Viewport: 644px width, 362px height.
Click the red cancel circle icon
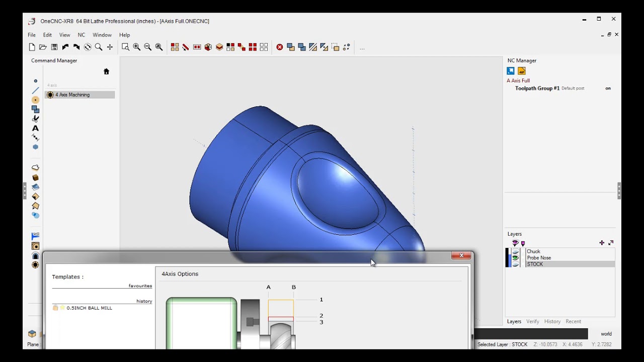tap(279, 47)
